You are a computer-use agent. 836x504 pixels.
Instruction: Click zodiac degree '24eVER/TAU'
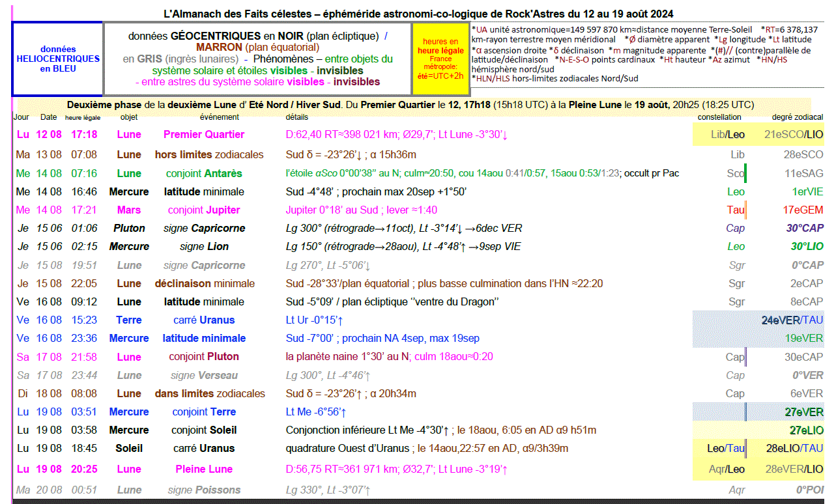tap(792, 320)
